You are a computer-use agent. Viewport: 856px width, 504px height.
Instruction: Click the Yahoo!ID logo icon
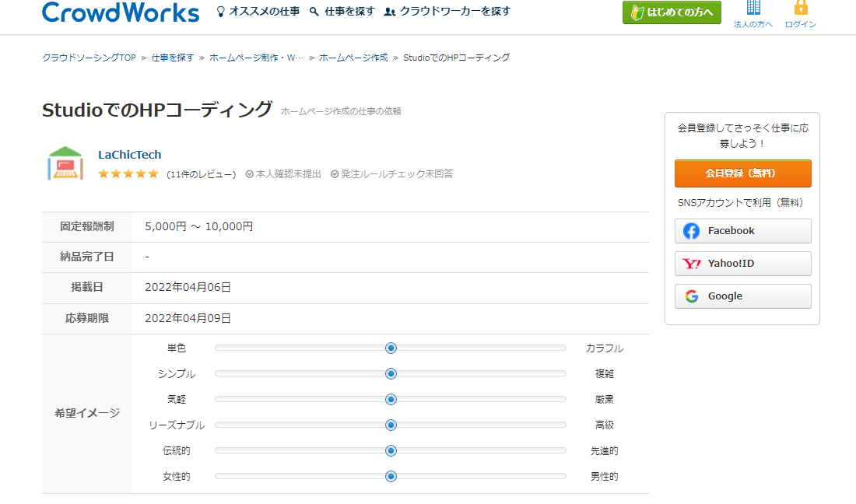point(691,264)
